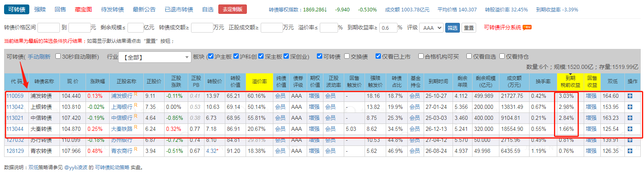Expand the 评级 AAA dropdown
This screenshot has height=172, width=644.
(431, 28)
